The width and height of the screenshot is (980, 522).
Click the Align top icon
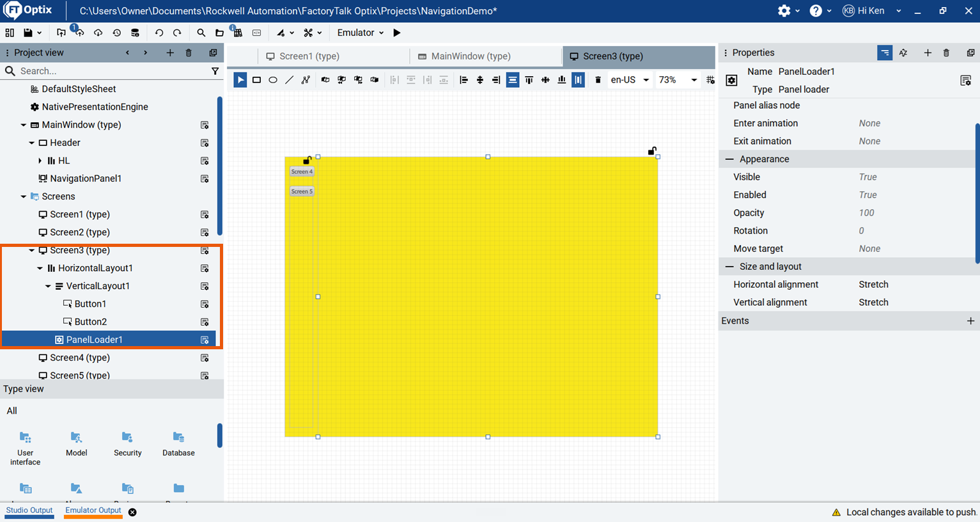529,80
